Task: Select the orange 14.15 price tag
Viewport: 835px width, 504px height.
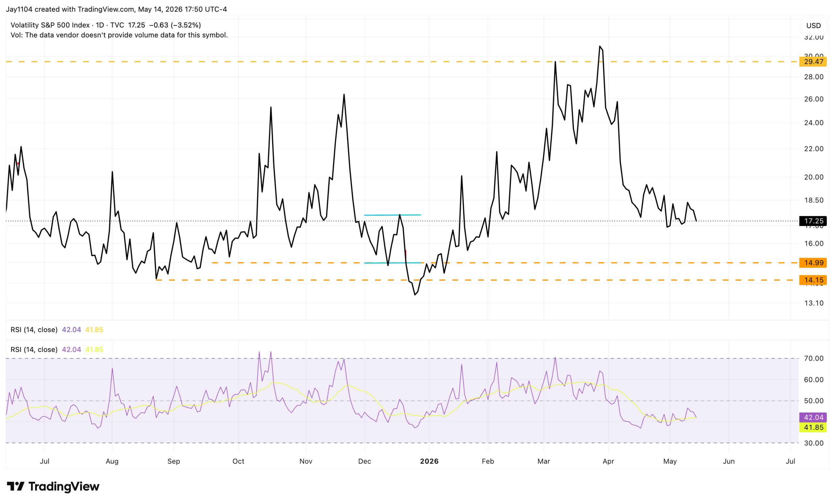Action: pos(813,280)
